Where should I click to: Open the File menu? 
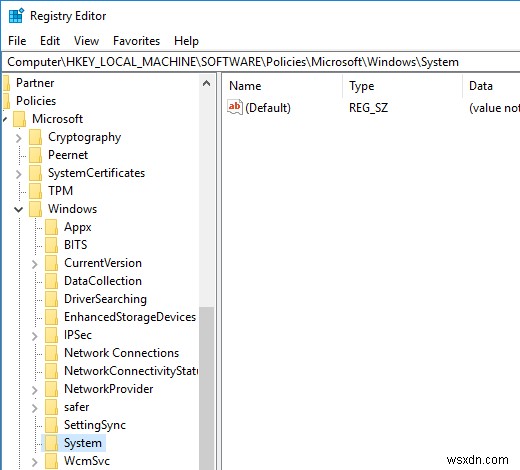pos(17,41)
